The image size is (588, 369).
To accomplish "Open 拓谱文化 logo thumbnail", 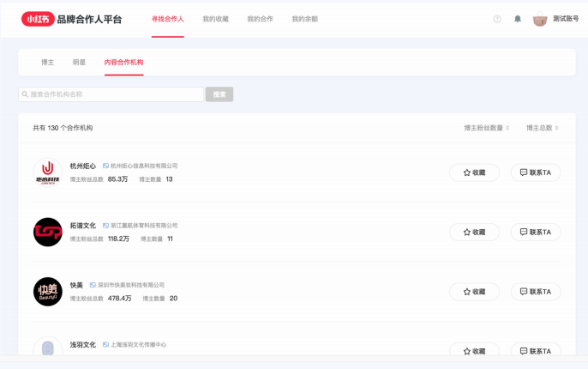I will [x=48, y=232].
